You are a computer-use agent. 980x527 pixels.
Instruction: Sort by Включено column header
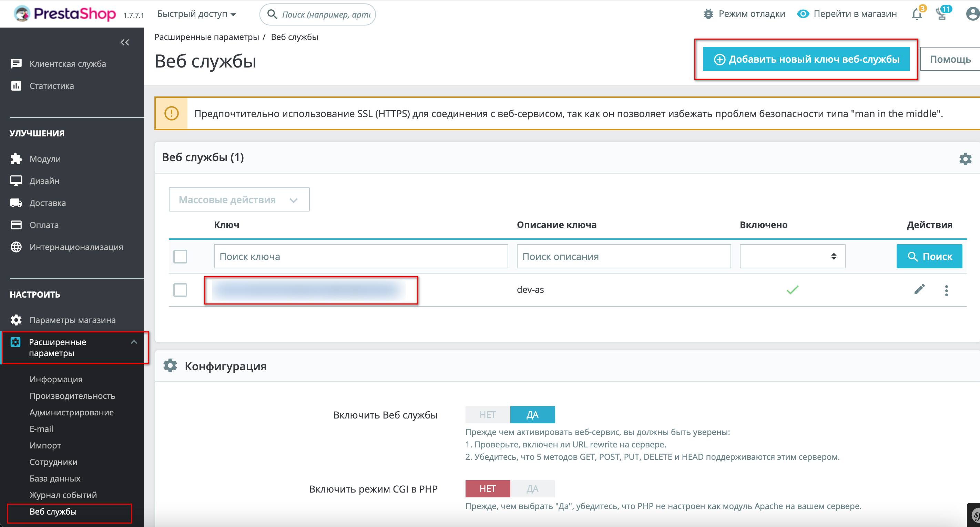pos(763,225)
